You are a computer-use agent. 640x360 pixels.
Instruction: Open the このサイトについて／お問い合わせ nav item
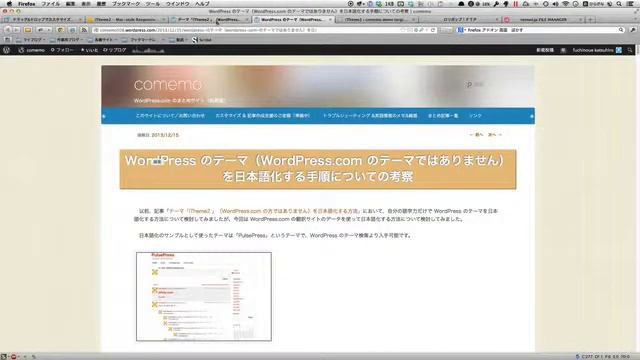[x=170, y=116]
